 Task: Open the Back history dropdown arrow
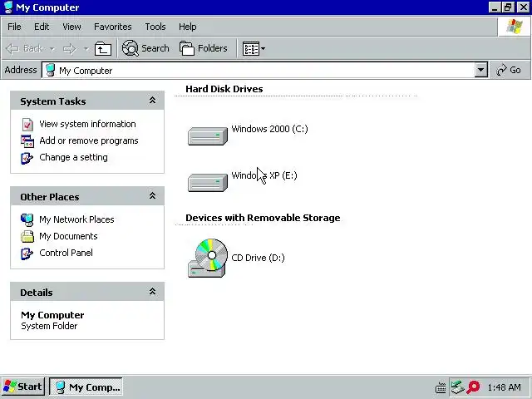[x=52, y=49]
